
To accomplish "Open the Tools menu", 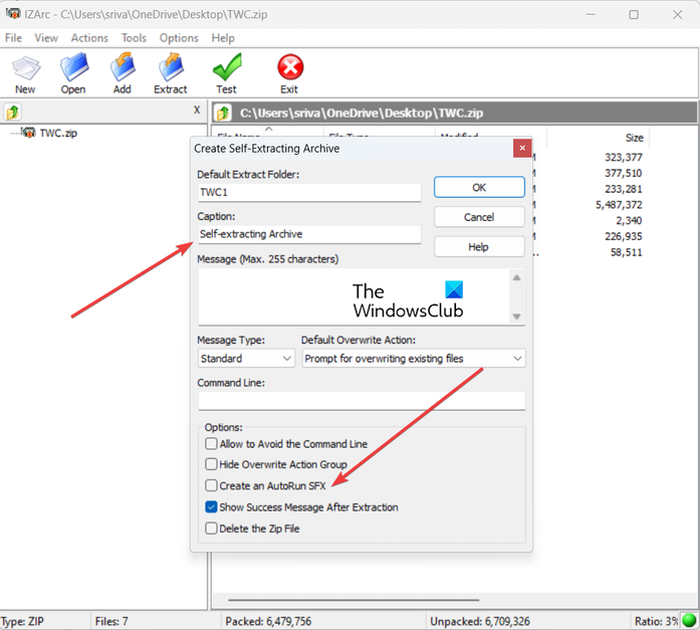I will click(134, 38).
